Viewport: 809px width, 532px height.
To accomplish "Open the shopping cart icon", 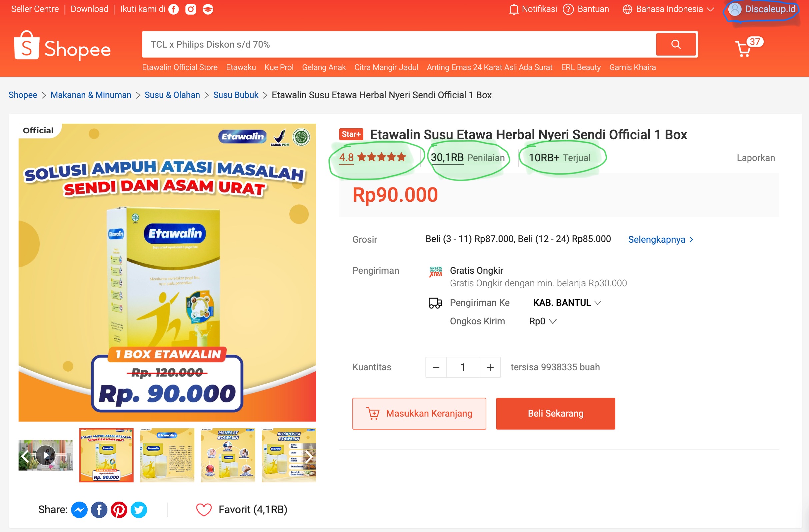I will coord(744,49).
